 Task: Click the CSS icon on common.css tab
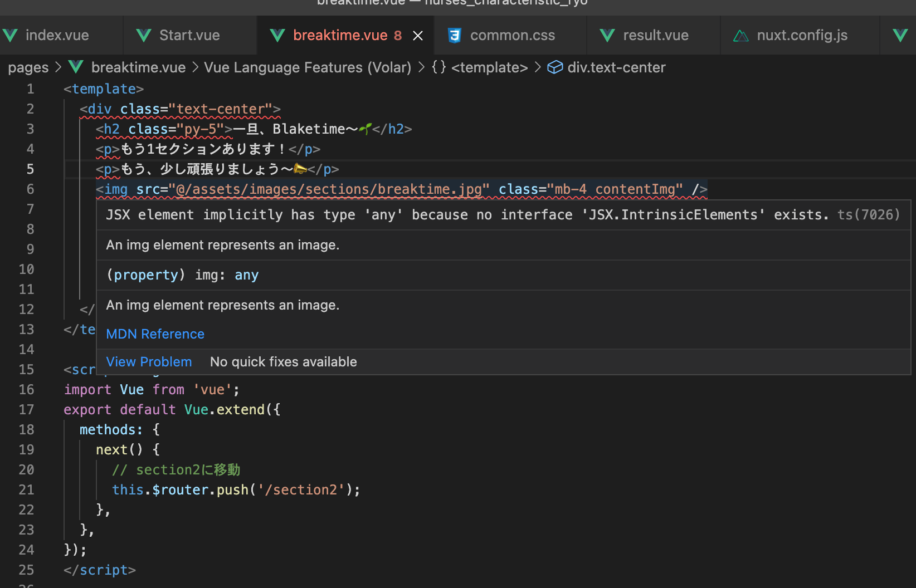[x=455, y=36]
